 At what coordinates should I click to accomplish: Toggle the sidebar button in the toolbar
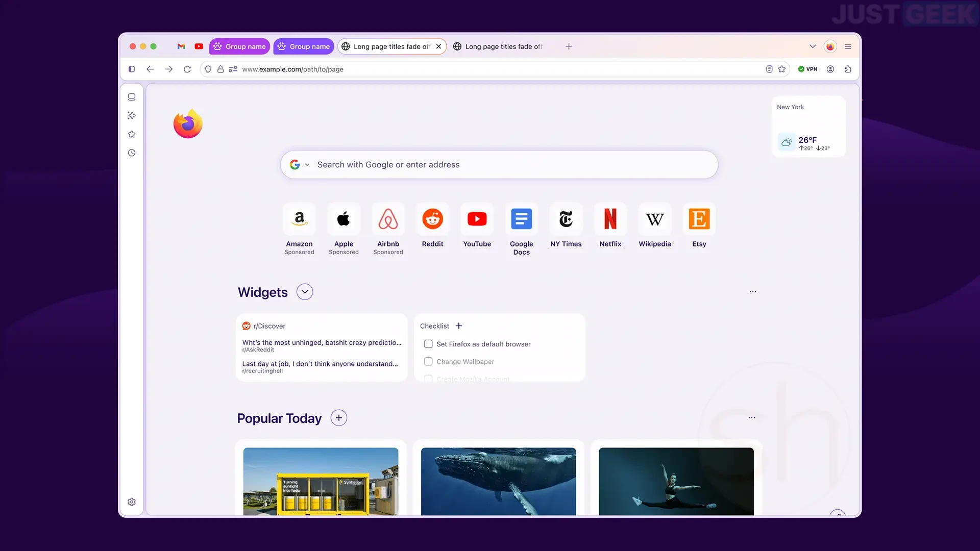(x=132, y=69)
